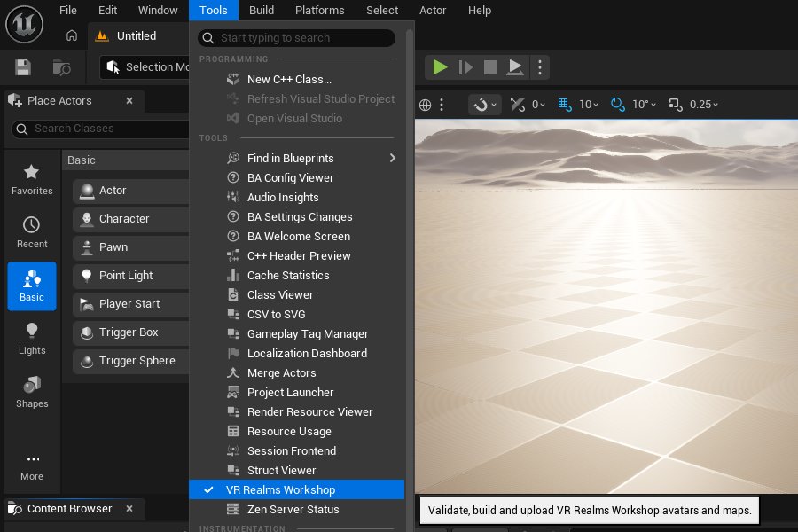
Task: Toggle grid snapping icon
Action: pyautogui.click(x=565, y=105)
